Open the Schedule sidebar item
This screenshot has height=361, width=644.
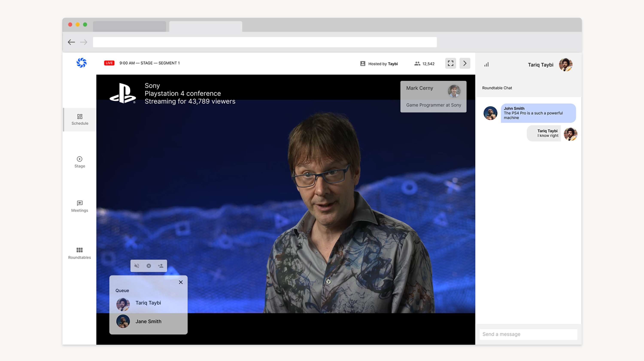coord(80,119)
